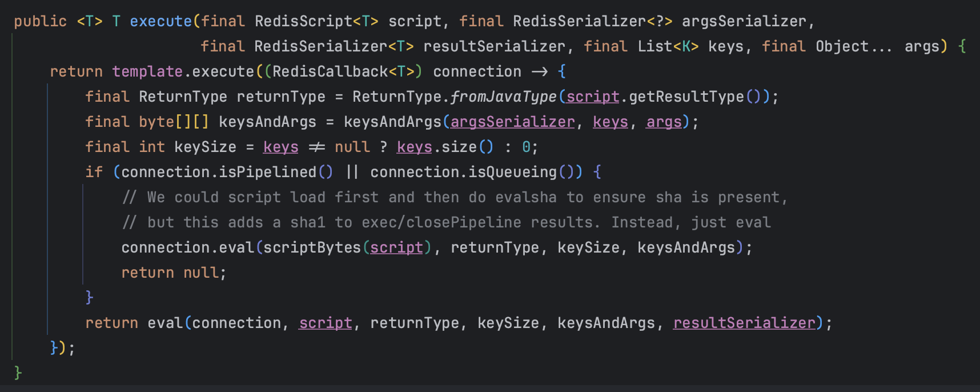Click the closing '});' of the lambda

point(62,348)
